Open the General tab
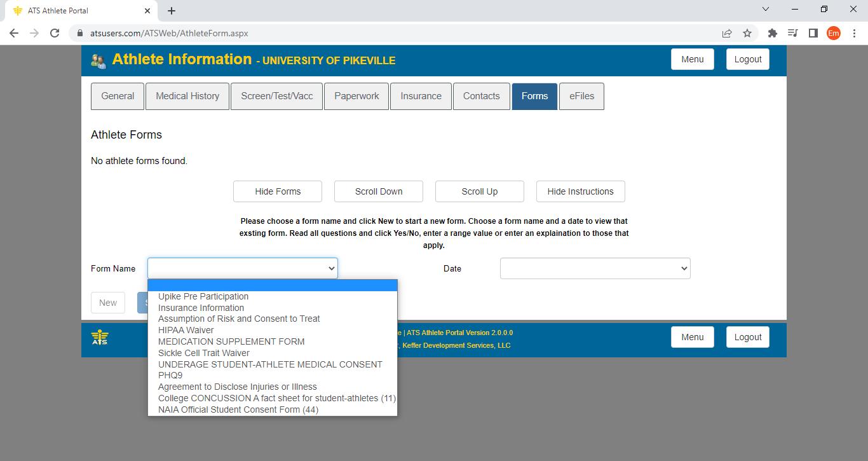 point(118,96)
